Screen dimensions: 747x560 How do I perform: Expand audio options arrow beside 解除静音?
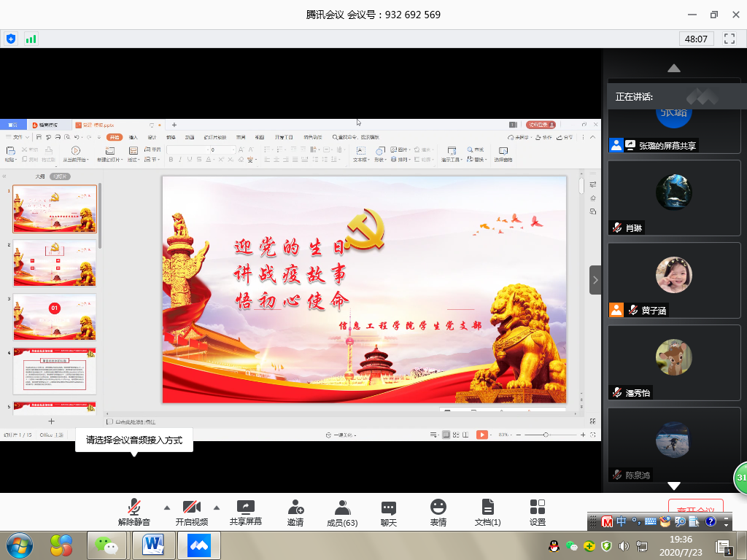pos(167,507)
